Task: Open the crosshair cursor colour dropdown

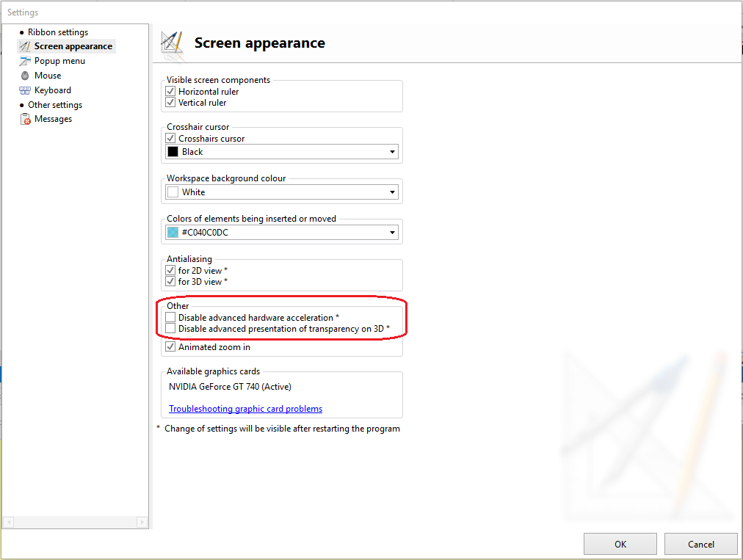Action: tap(392, 152)
